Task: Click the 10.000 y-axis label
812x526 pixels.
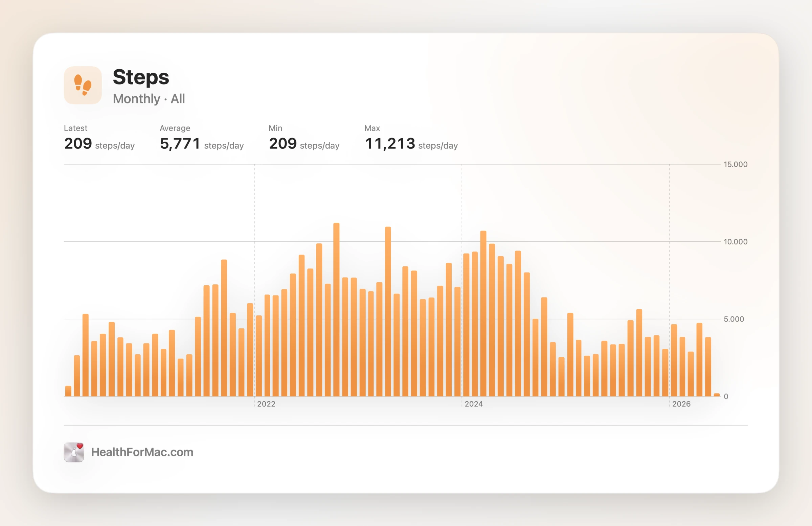Action: click(x=736, y=242)
